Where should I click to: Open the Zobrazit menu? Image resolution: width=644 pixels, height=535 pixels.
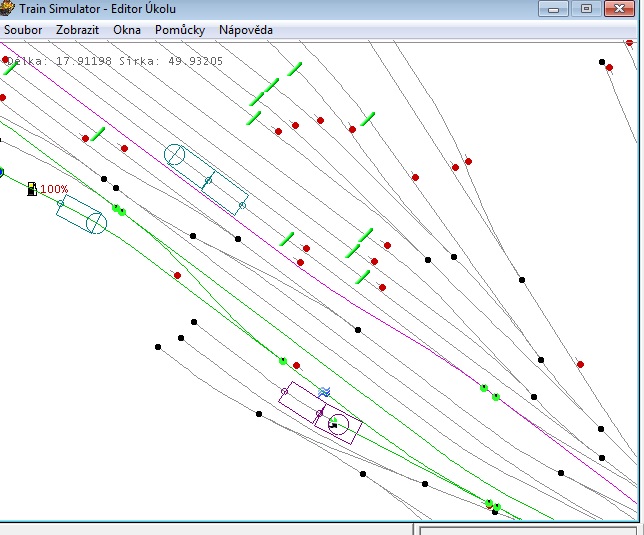pos(77,30)
